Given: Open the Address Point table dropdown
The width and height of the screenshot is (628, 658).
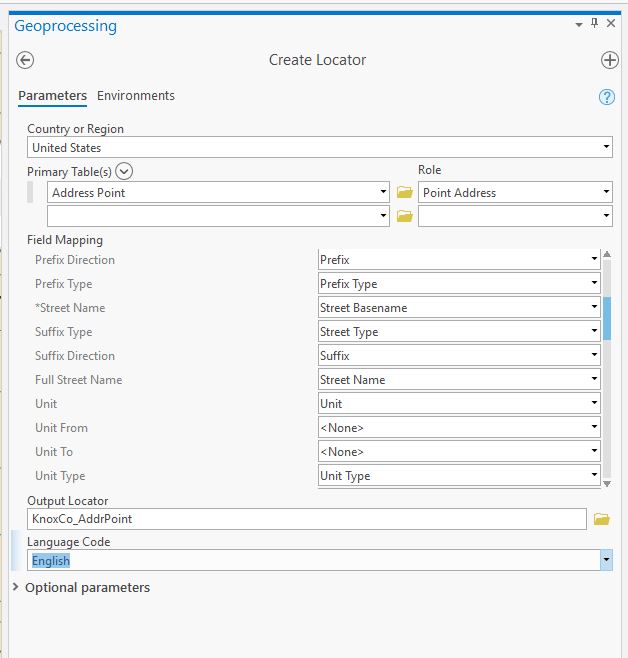Looking at the screenshot, I should [x=384, y=192].
